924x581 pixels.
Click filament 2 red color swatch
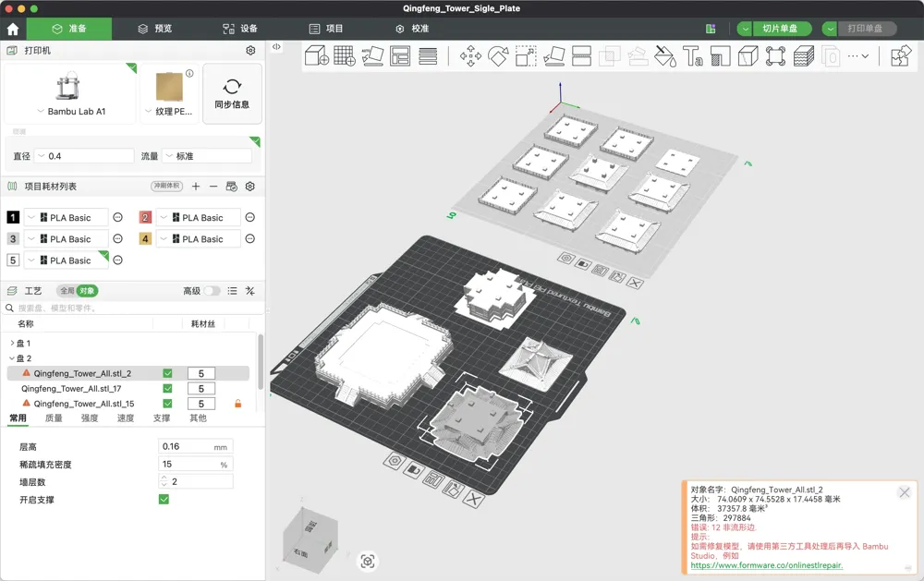coord(145,217)
